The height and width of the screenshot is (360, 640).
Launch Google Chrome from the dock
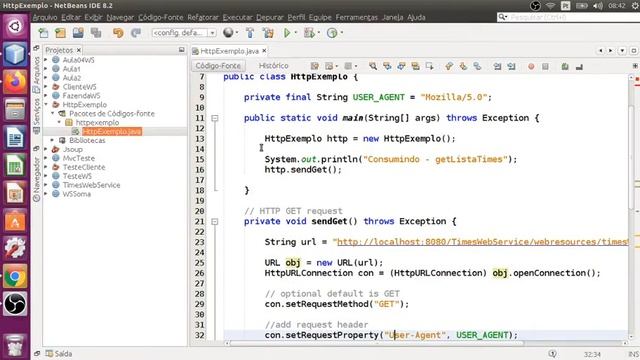click(x=15, y=277)
